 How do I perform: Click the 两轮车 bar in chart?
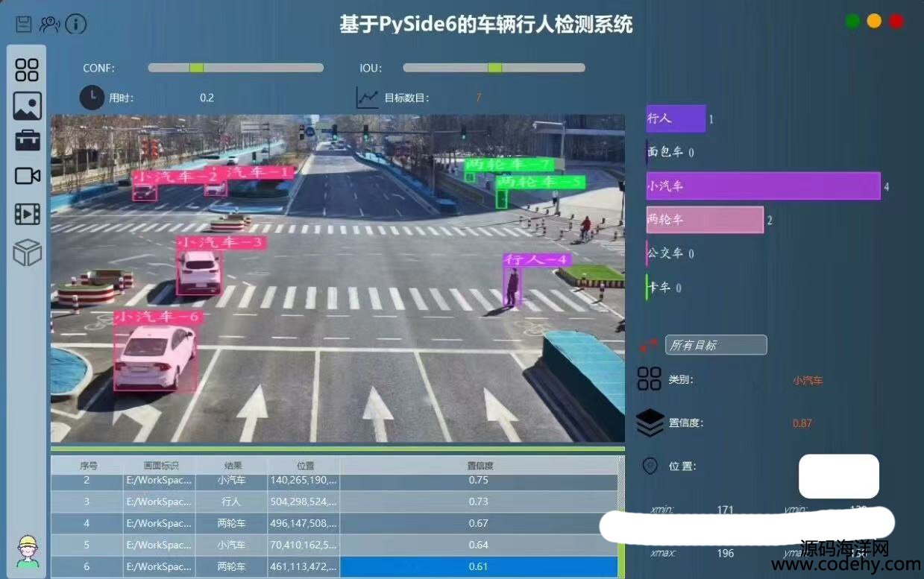pyautogui.click(x=705, y=220)
